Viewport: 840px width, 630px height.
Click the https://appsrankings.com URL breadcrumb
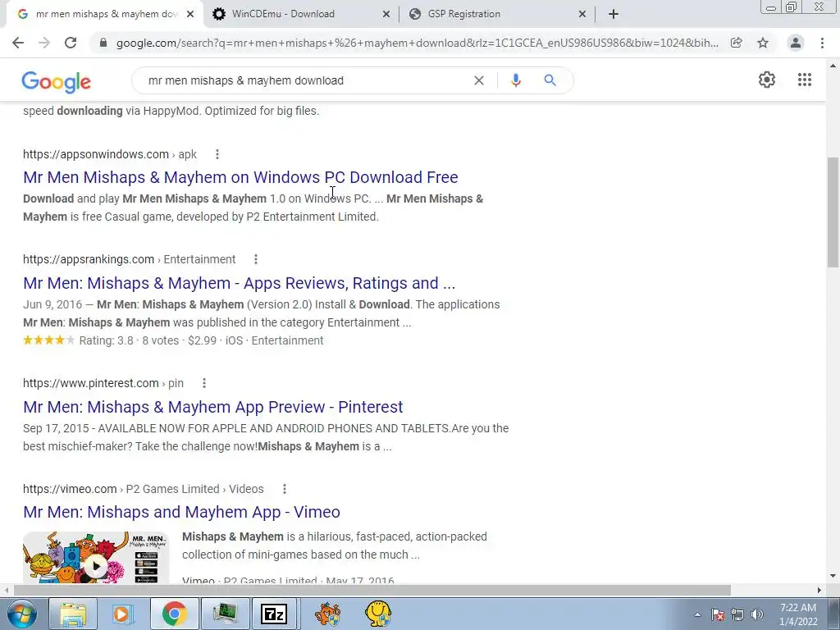coord(129,259)
